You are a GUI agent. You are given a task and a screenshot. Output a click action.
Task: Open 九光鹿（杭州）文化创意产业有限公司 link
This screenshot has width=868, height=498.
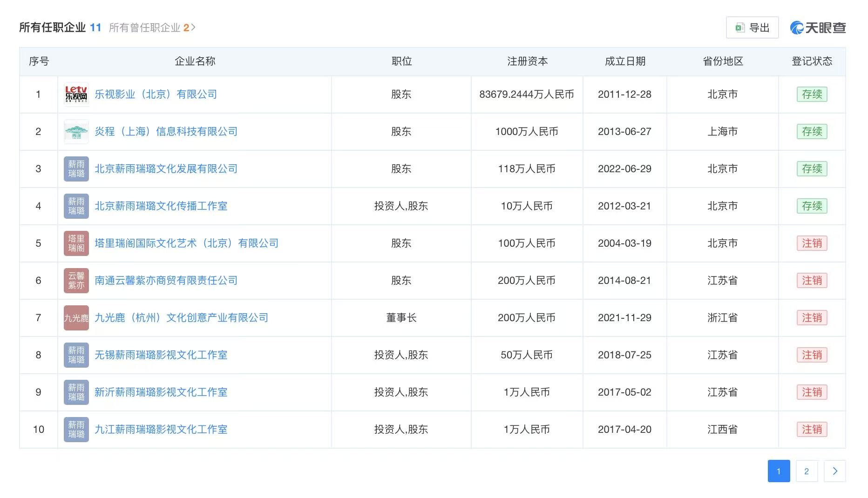click(182, 318)
